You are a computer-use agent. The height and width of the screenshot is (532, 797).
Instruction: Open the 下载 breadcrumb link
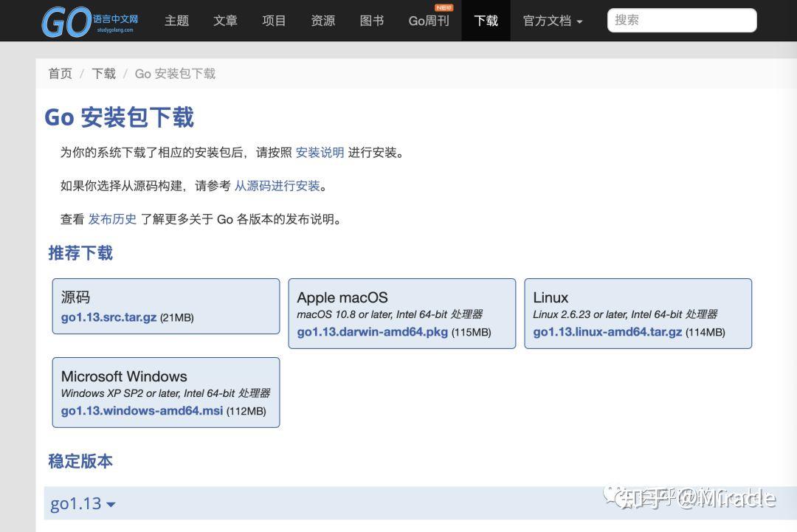point(103,73)
